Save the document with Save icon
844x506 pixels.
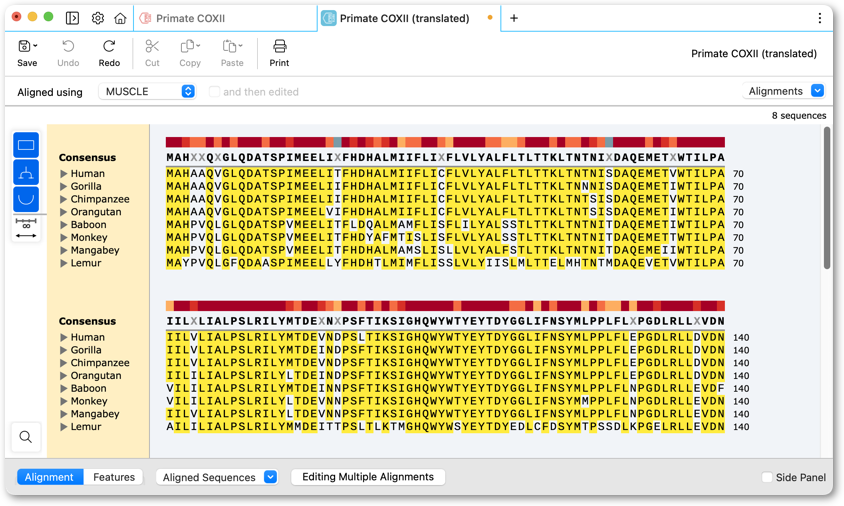point(24,47)
